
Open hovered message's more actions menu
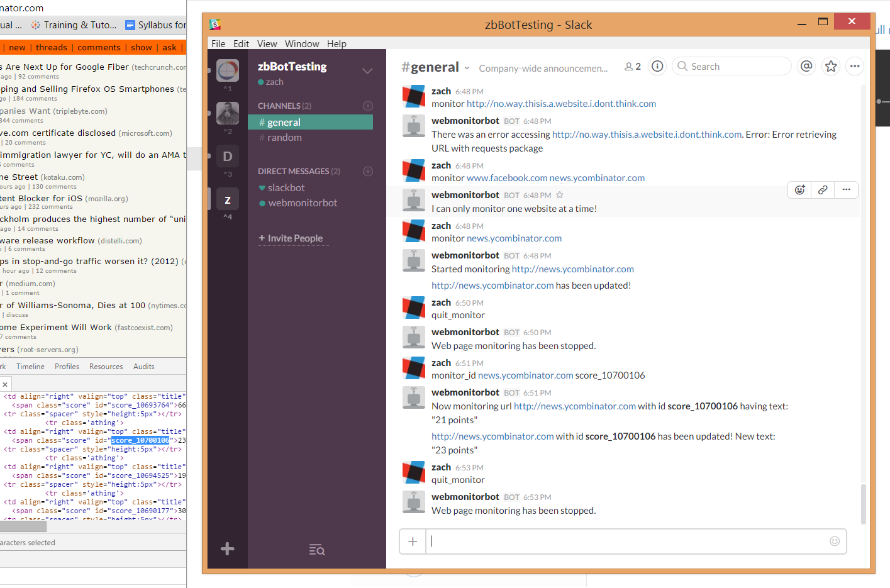click(x=847, y=189)
